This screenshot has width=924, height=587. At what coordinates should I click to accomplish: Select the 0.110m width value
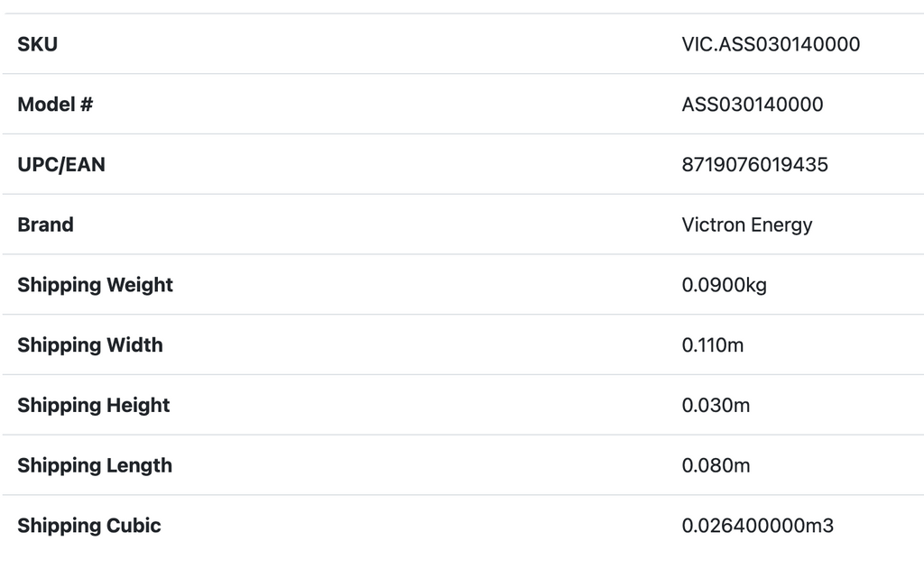click(712, 345)
